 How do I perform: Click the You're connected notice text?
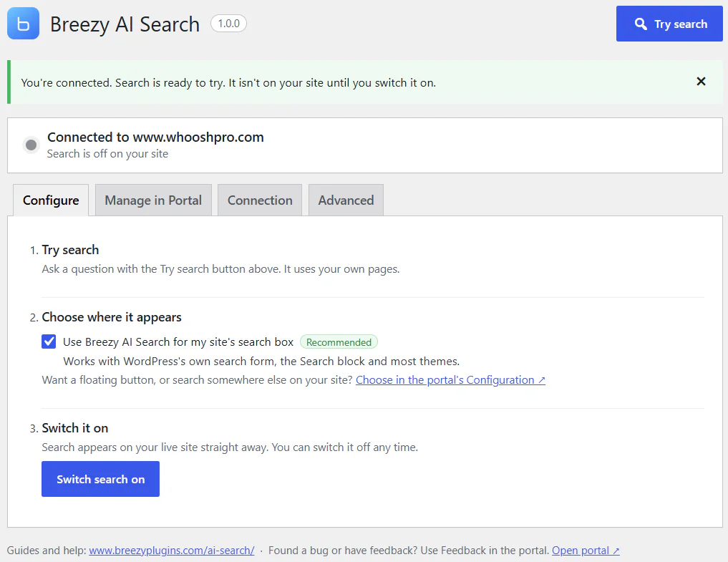pyautogui.click(x=228, y=82)
